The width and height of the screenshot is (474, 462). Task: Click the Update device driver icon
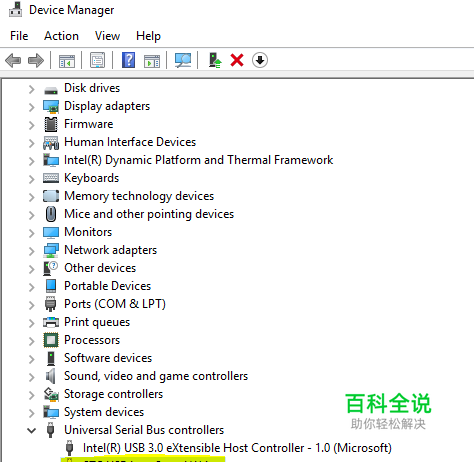pos(215,61)
